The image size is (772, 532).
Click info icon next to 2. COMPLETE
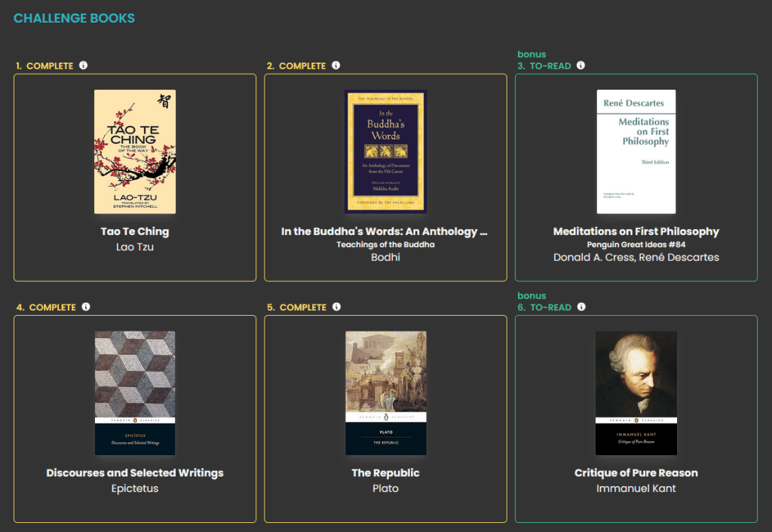tap(335, 66)
